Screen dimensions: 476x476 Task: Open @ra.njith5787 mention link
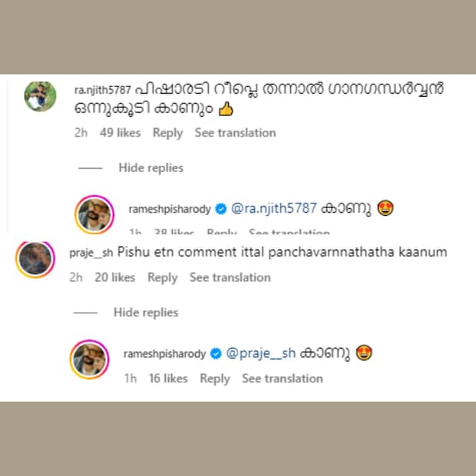274,209
